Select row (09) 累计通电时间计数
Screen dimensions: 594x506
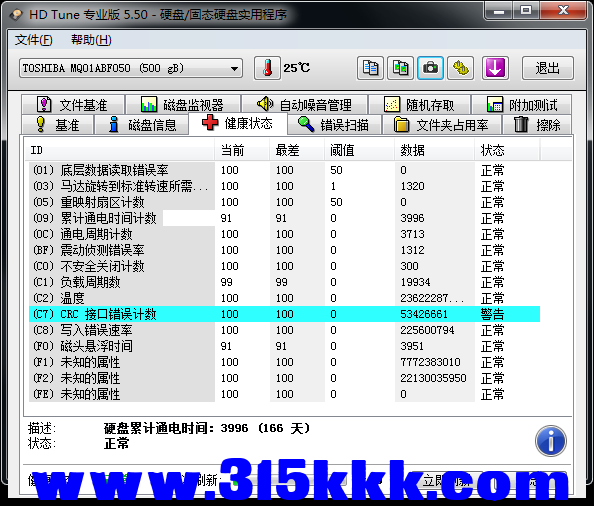point(284,218)
